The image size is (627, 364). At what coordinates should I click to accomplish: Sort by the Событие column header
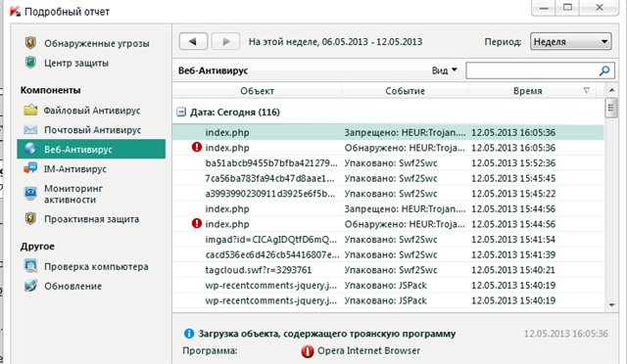click(x=405, y=91)
